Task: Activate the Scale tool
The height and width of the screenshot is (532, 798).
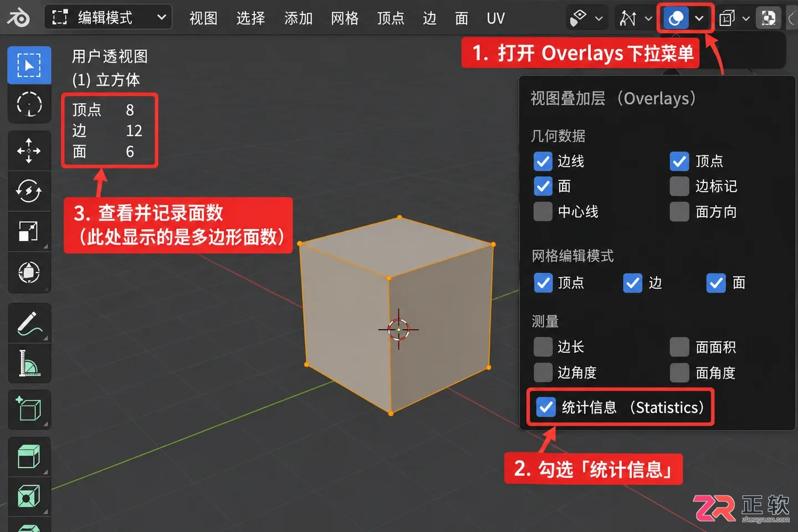Action: pos(29,232)
